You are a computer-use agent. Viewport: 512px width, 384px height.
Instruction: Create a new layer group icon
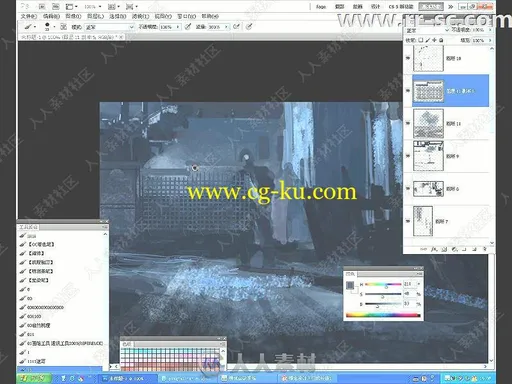(464, 249)
